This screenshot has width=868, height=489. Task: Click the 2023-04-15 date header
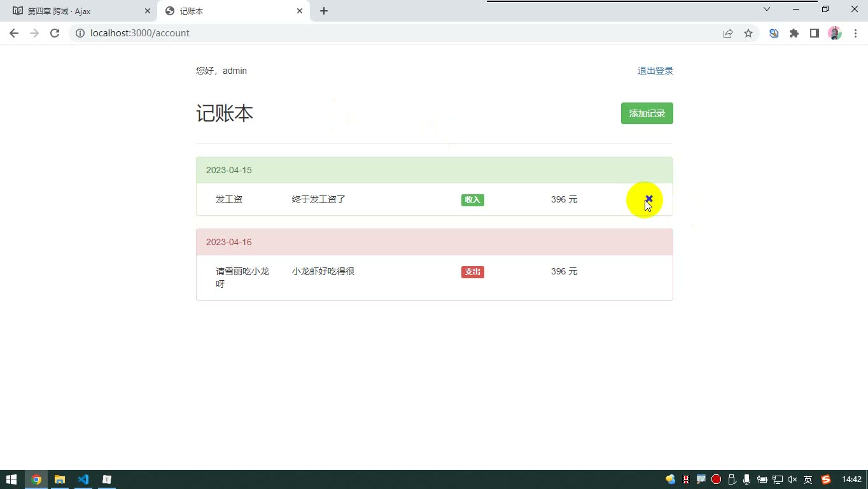click(229, 170)
